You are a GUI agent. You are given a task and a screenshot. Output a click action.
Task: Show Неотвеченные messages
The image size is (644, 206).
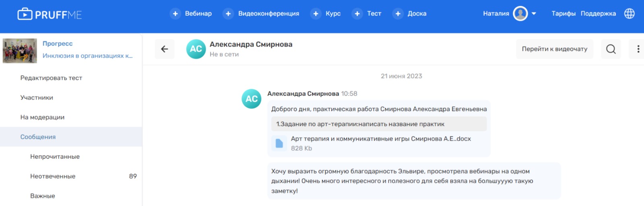pos(53,177)
